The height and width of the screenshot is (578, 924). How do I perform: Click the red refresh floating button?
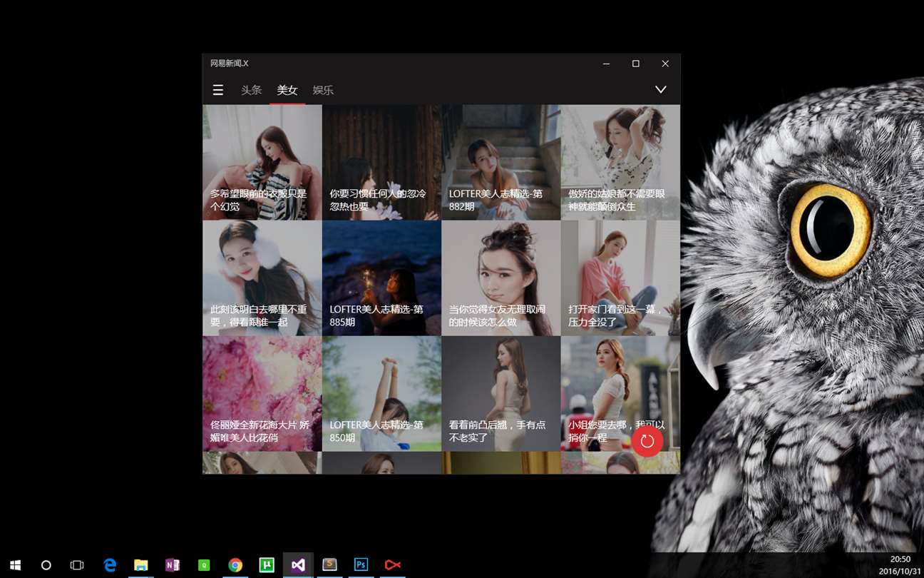click(647, 441)
